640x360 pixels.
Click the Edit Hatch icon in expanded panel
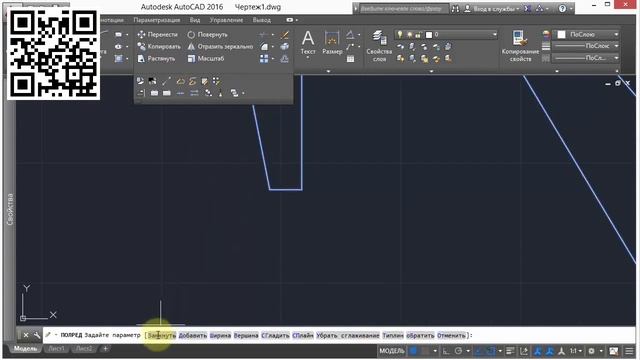[204, 81]
